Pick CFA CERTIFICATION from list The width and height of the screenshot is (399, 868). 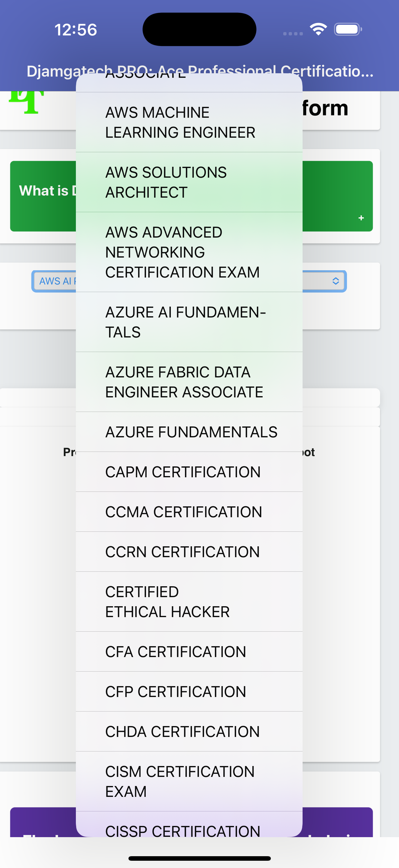click(189, 652)
